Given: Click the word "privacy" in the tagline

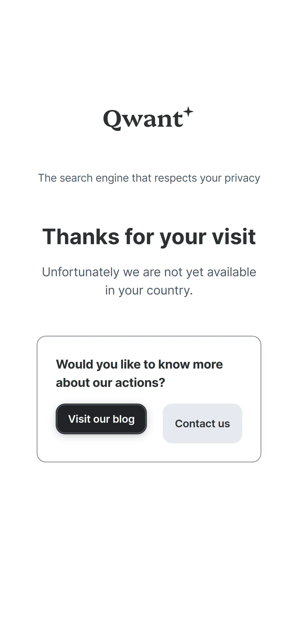Looking at the screenshot, I should point(242,178).
